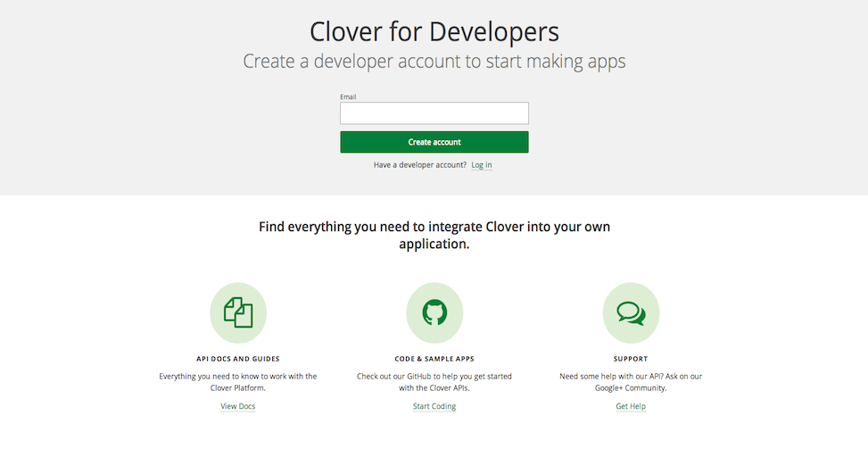Click 'Everything you need to know' description
Viewport: 868px width, 449px height.
click(238, 382)
